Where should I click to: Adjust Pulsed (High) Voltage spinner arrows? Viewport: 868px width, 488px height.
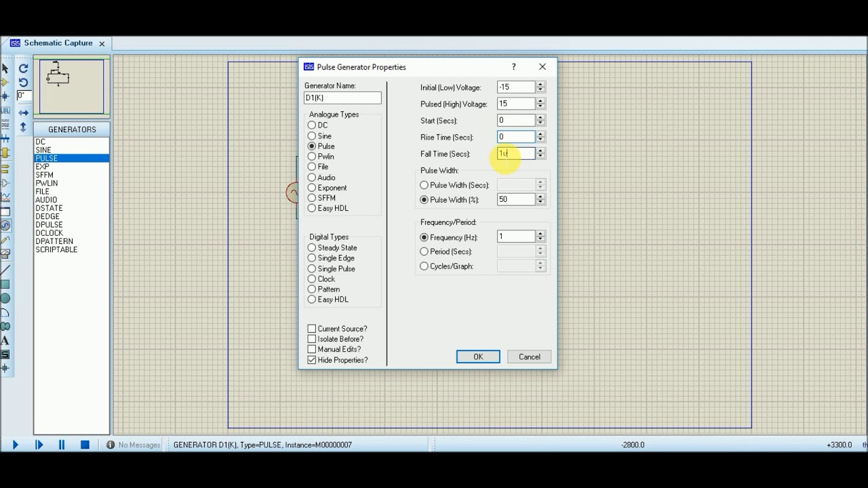tap(540, 104)
